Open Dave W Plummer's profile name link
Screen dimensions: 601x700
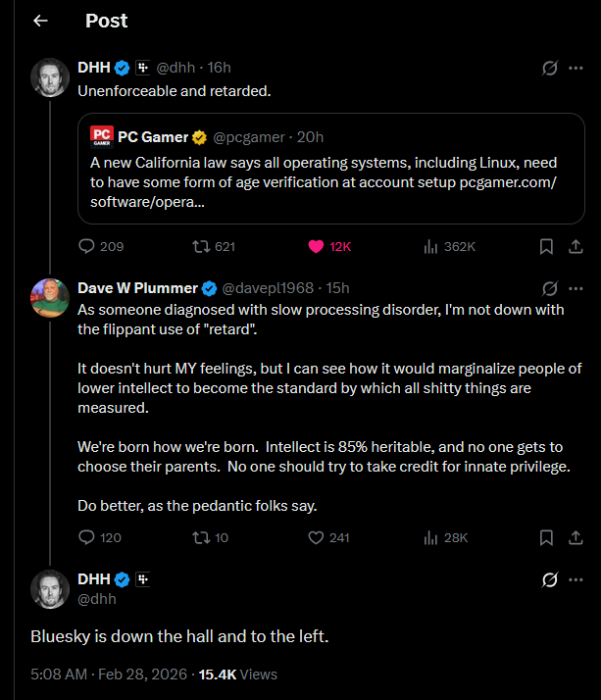137,288
